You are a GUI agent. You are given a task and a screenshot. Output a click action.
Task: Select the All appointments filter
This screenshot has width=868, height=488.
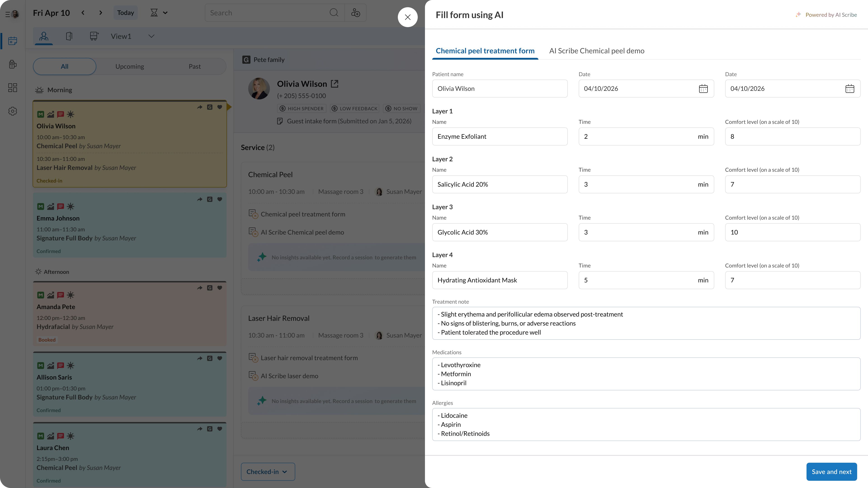pos(64,67)
